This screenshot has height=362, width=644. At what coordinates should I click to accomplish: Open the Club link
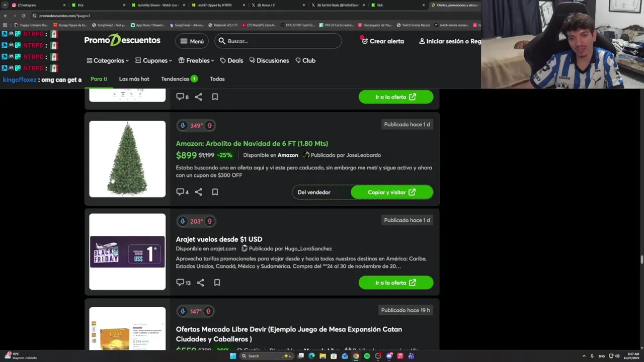tap(305, 60)
